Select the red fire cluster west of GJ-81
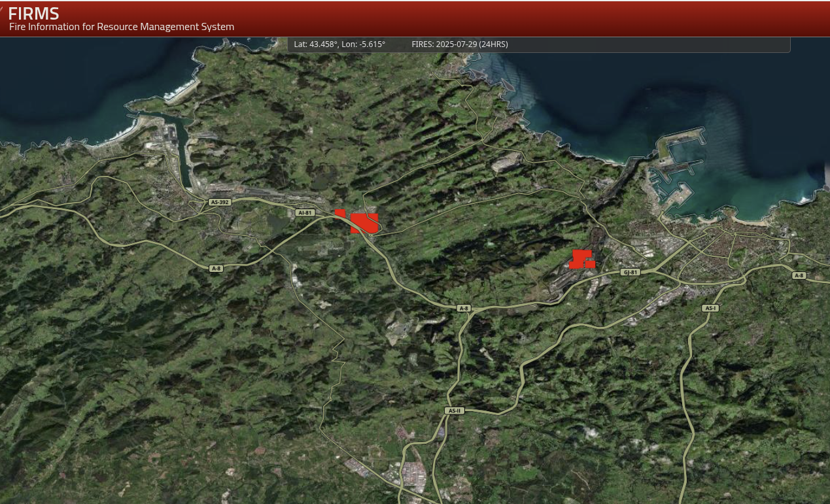The width and height of the screenshot is (830, 504). tap(581, 259)
